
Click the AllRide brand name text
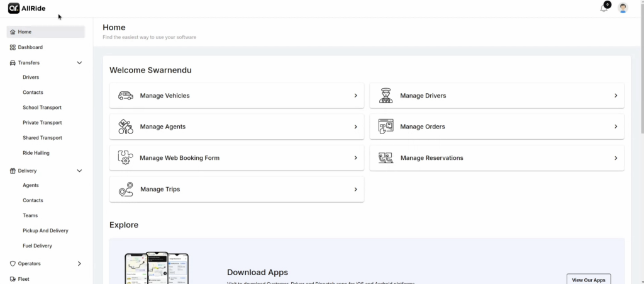(x=34, y=8)
